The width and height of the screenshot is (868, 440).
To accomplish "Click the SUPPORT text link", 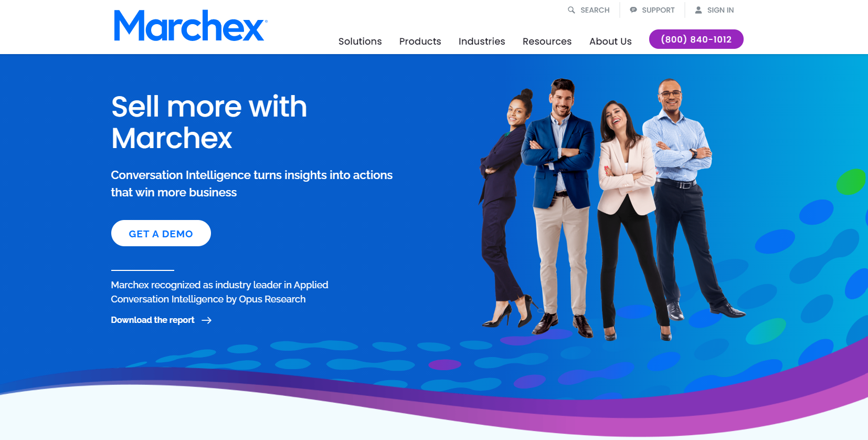I will coord(658,10).
